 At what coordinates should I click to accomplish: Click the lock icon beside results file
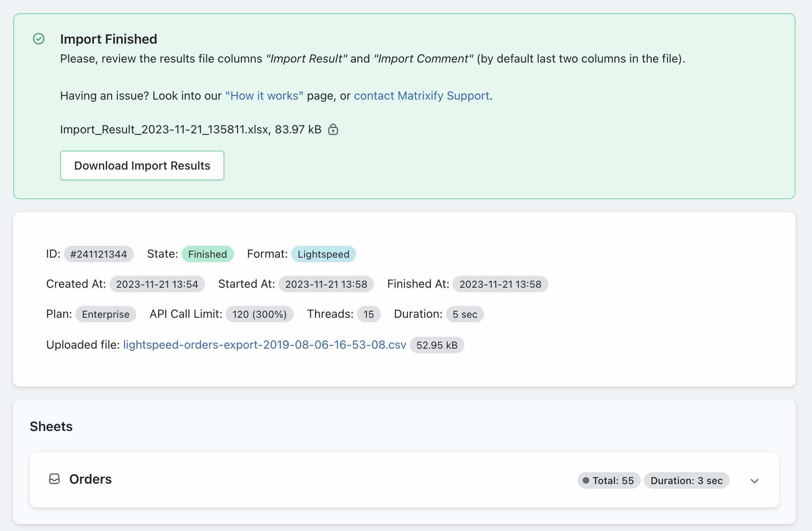click(333, 130)
